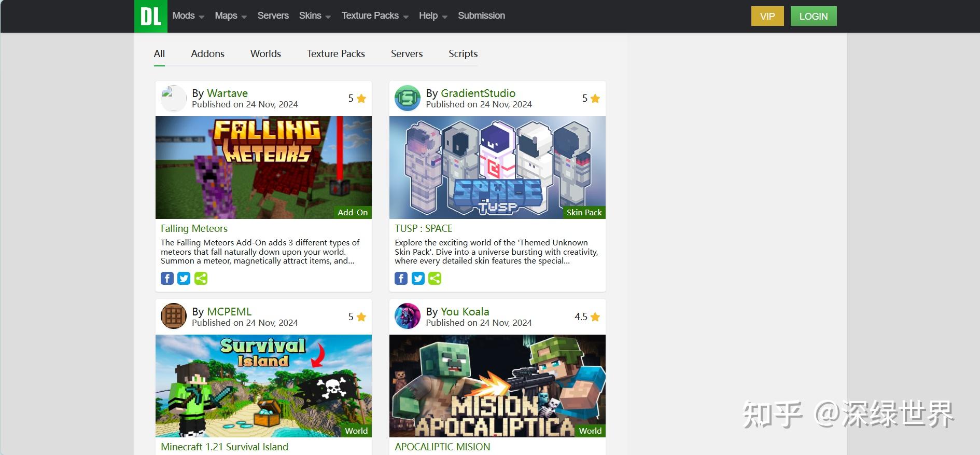Open the APOCALIPTIC MISION title link
This screenshot has width=980, height=455.
[442, 447]
